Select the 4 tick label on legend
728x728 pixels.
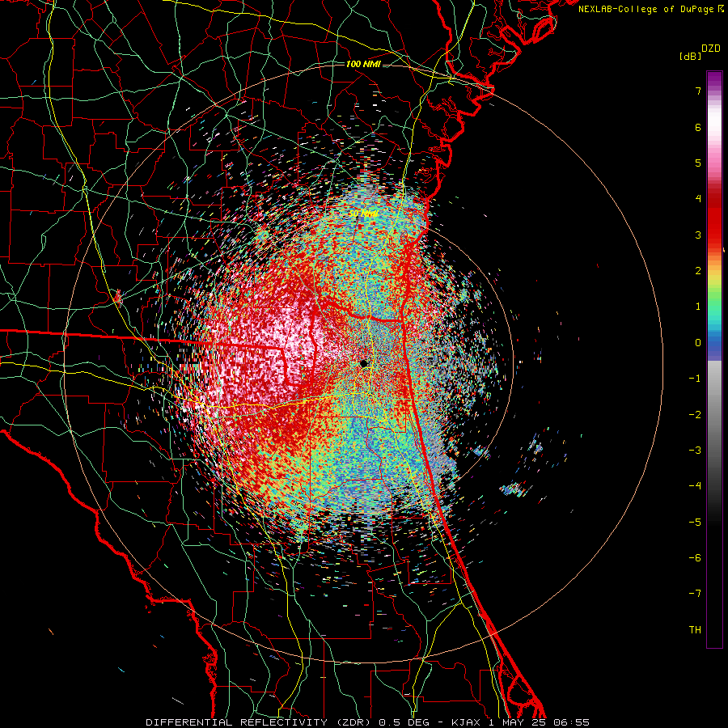[x=698, y=199]
